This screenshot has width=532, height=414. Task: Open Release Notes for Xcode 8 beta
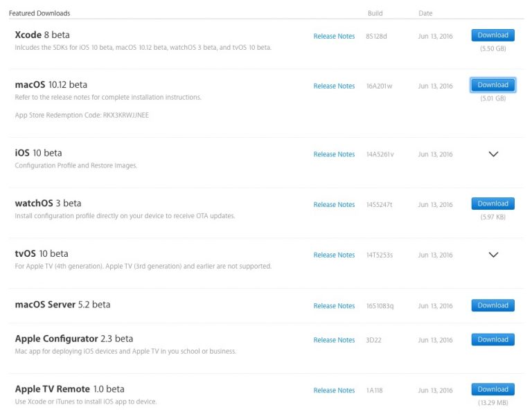pyautogui.click(x=334, y=37)
